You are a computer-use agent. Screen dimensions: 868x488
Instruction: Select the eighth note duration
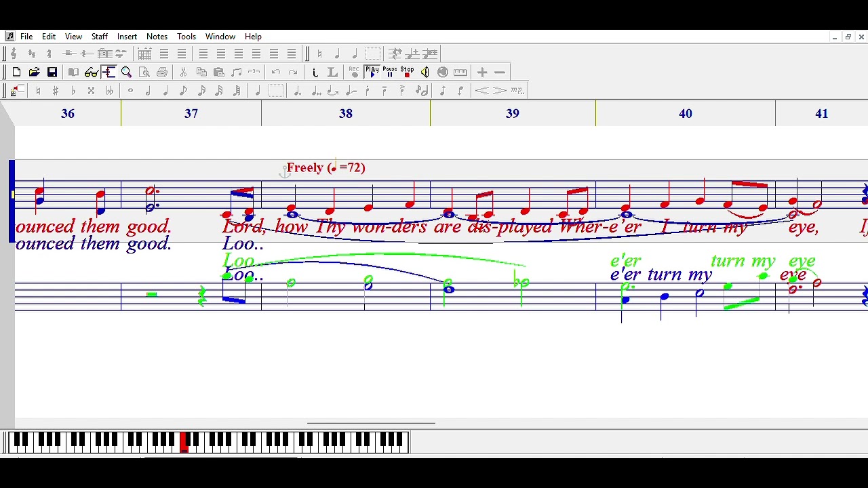point(183,91)
